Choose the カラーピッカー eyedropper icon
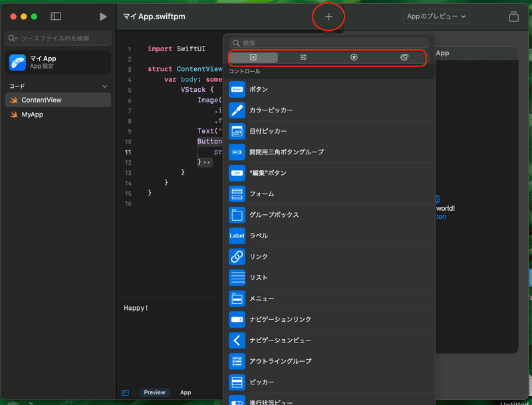 tap(237, 110)
